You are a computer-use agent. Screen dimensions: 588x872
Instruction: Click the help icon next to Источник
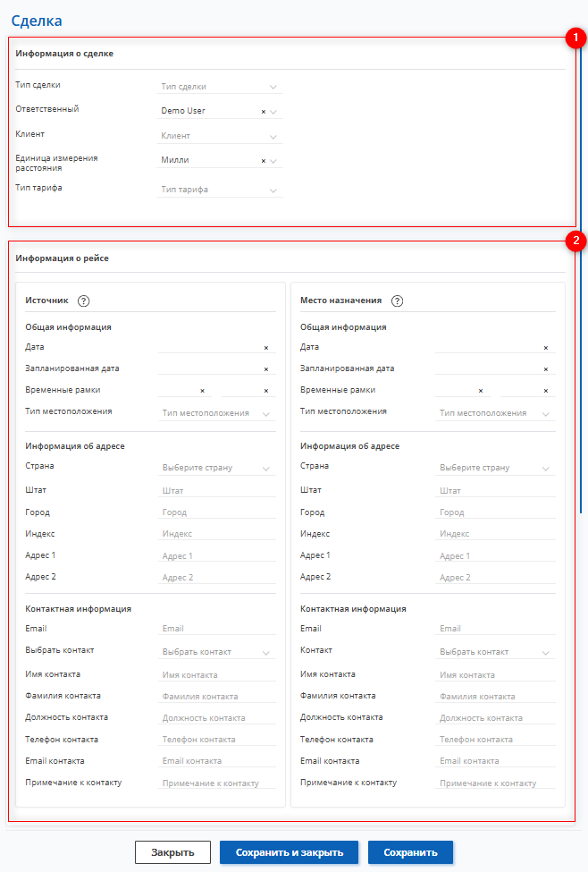click(x=84, y=301)
